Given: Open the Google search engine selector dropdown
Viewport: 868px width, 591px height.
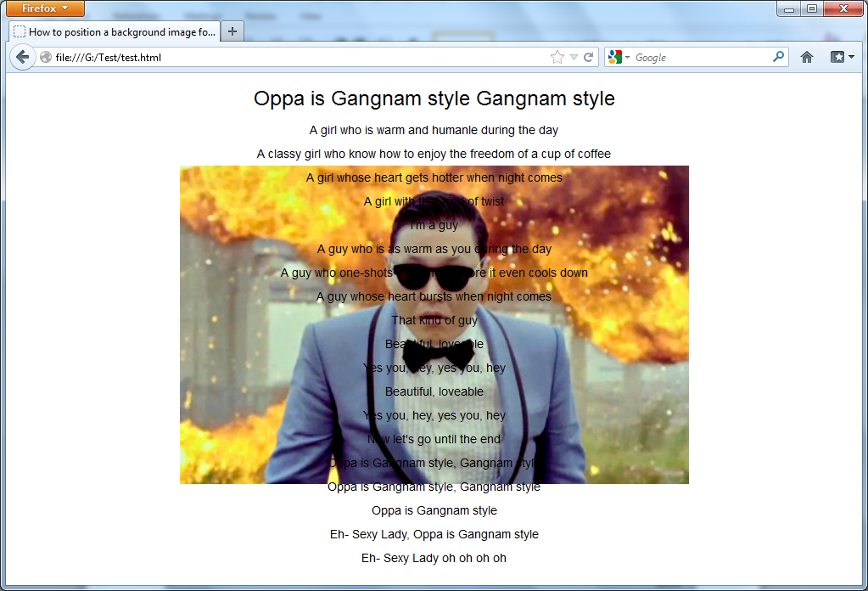Looking at the screenshot, I should click(619, 57).
